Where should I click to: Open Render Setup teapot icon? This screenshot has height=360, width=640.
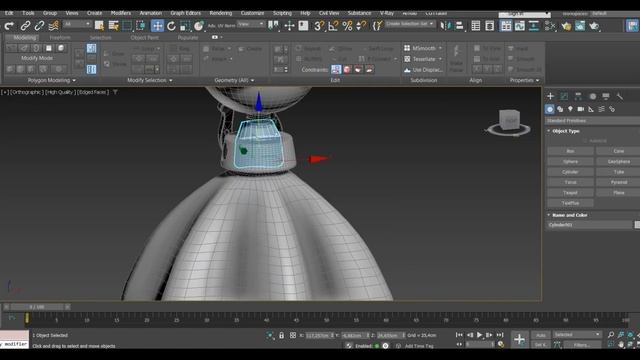click(x=566, y=26)
